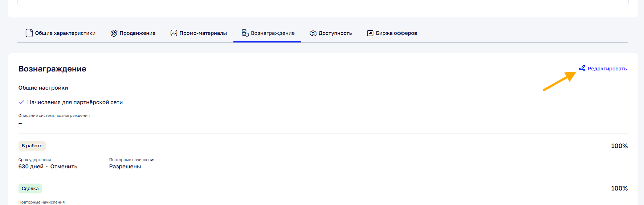
Task: Go to the Промо-материалы tab
Action: tap(203, 33)
